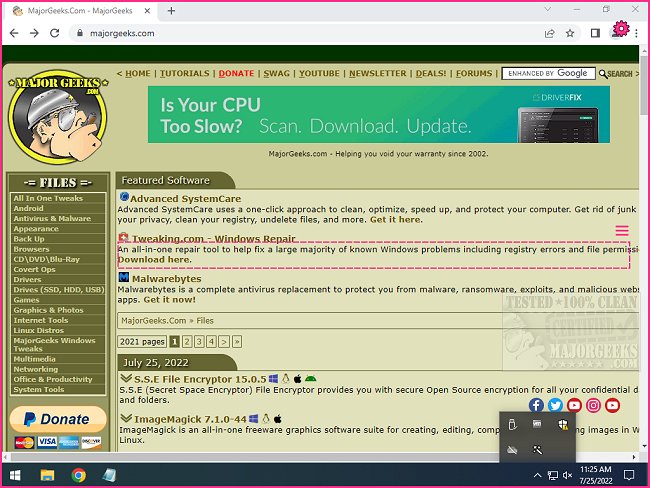650x488 pixels.
Task: Close the MajorGeeks.Com tab
Action: coord(147,11)
